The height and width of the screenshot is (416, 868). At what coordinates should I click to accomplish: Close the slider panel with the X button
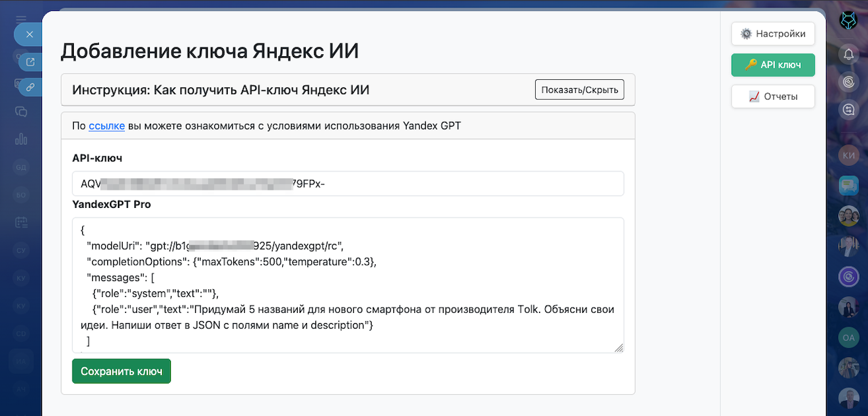(x=29, y=34)
